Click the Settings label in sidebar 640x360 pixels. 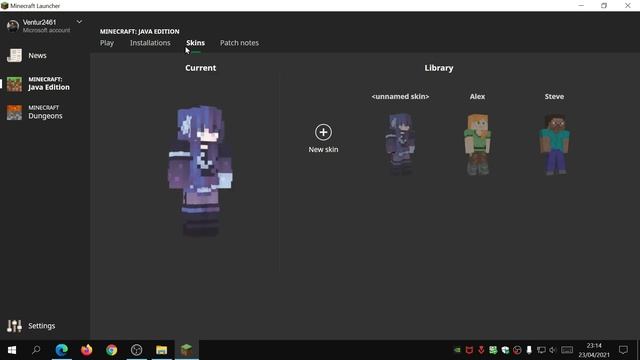(x=42, y=326)
